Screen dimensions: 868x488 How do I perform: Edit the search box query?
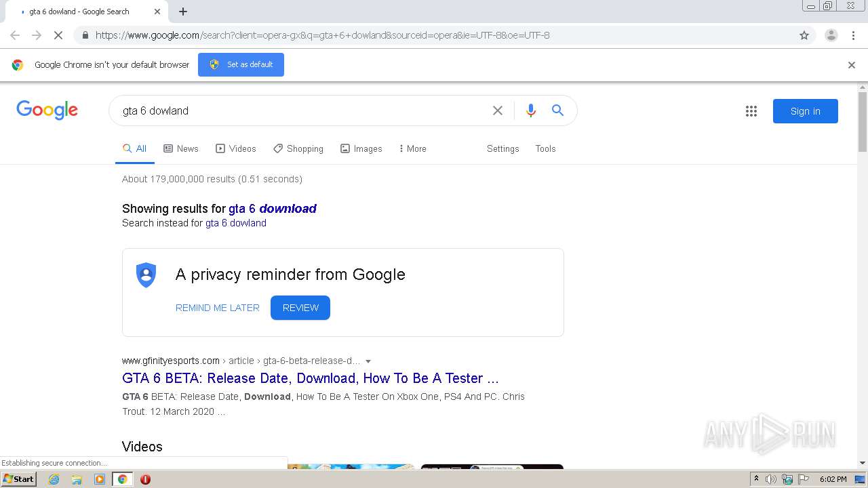tap(302, 110)
